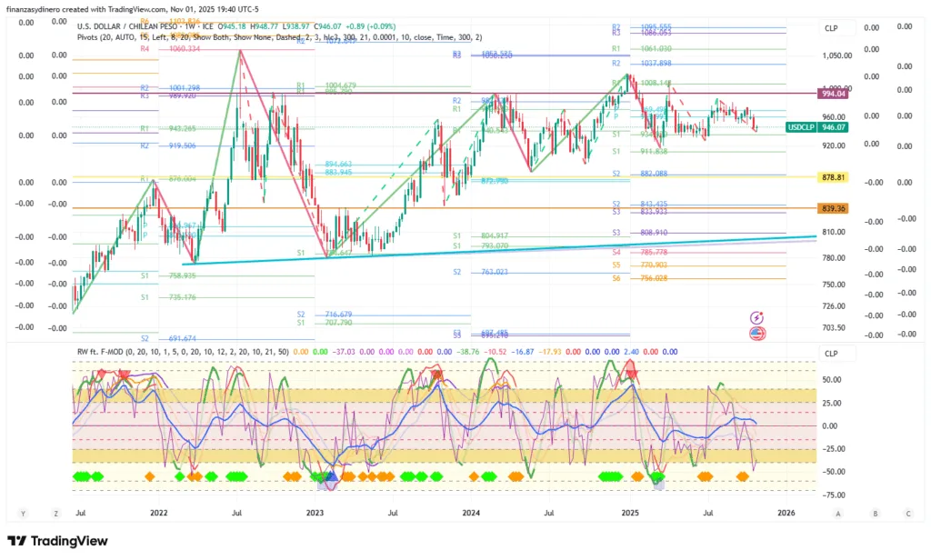Click the orange 839.36 price level label
The image size is (931, 560).
(x=834, y=208)
